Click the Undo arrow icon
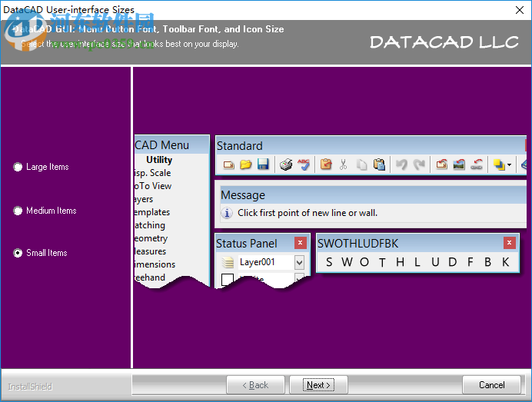The height and width of the screenshot is (402, 532). pyautogui.click(x=401, y=164)
